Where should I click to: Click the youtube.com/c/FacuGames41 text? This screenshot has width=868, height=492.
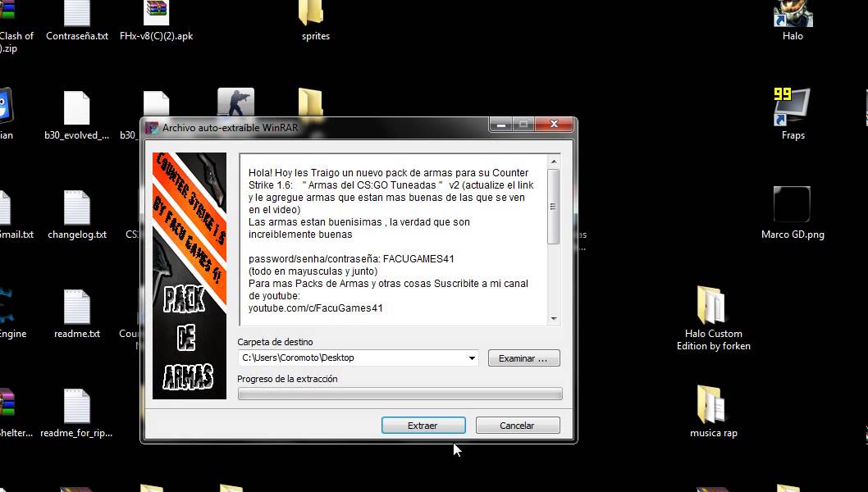point(316,308)
